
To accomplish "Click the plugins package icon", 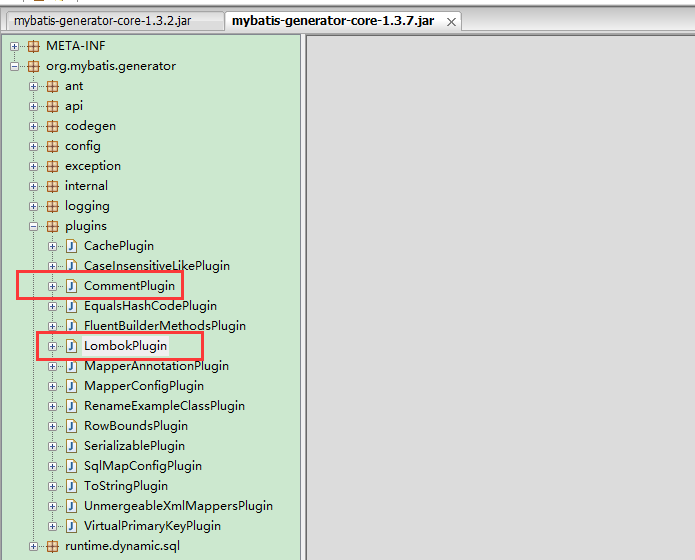I will tap(53, 227).
